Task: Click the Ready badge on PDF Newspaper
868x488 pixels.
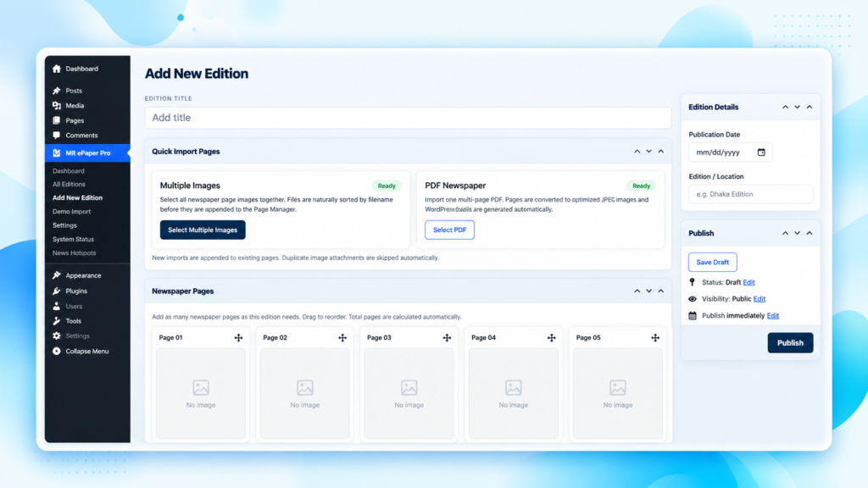Action: [x=641, y=186]
